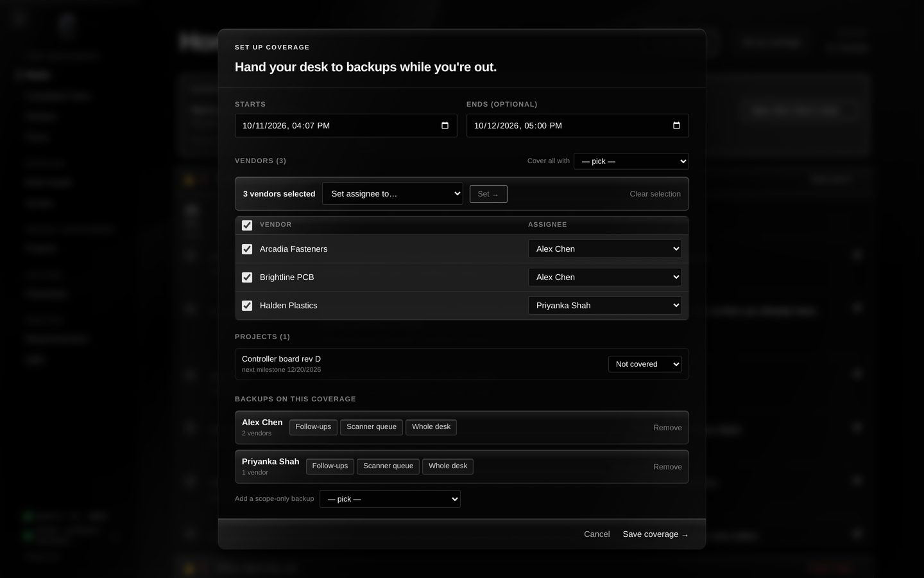Uncheck the Arcadia Fasteners vendor

pos(247,249)
